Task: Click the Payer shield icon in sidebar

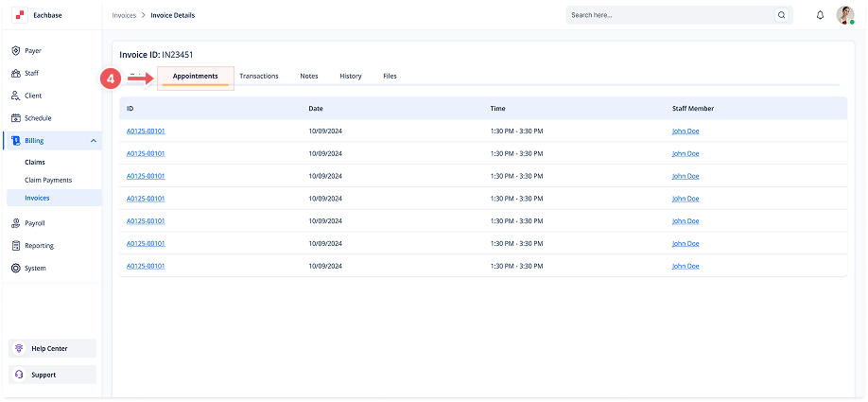Action: point(16,51)
